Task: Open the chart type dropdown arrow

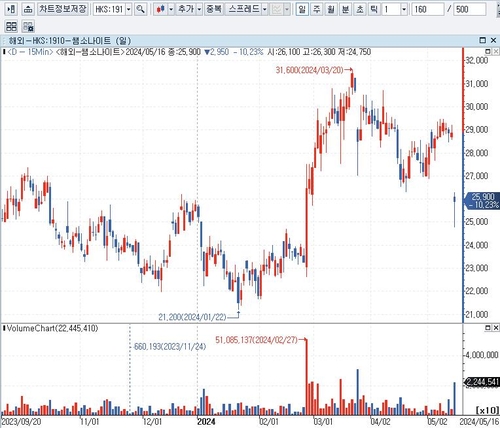Action: tap(171, 9)
